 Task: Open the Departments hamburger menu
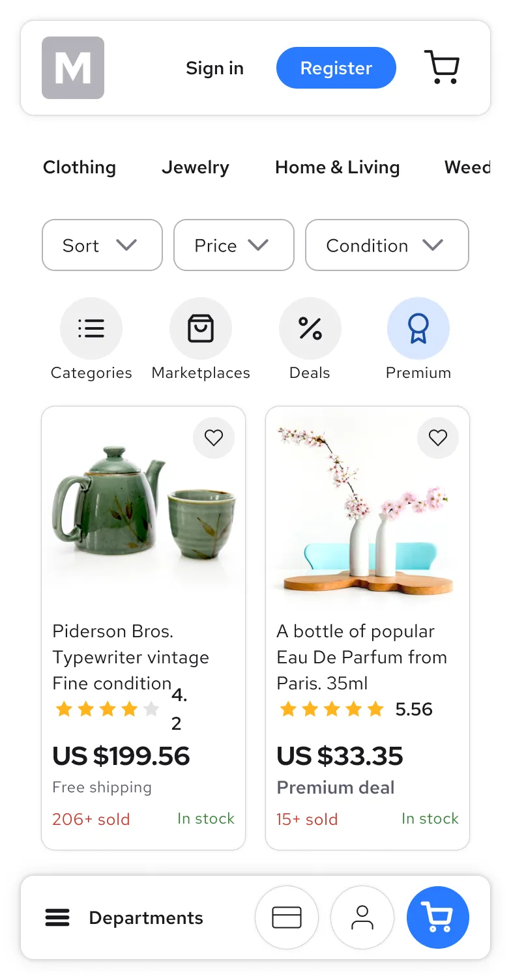[x=57, y=917]
